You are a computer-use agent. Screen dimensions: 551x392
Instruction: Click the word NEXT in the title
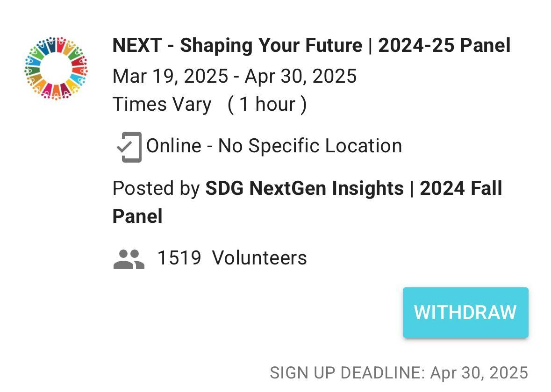coord(137,46)
